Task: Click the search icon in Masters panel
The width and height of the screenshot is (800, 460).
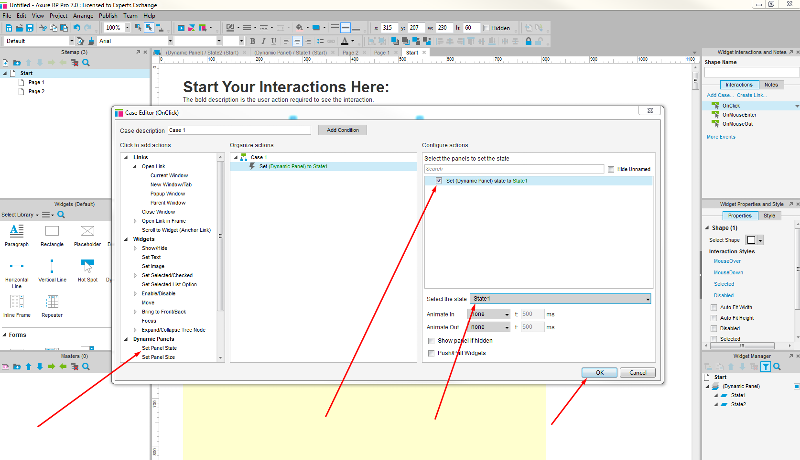Action: 86,366
